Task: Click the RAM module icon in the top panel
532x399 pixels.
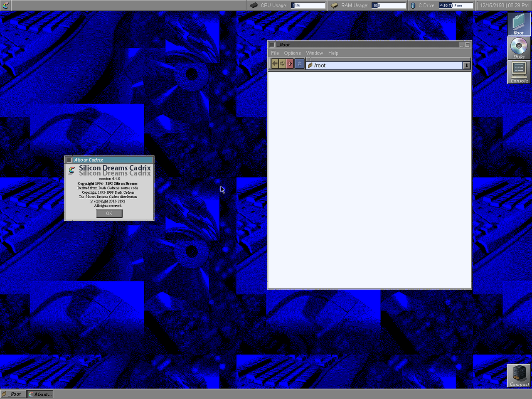Action: 334,5
